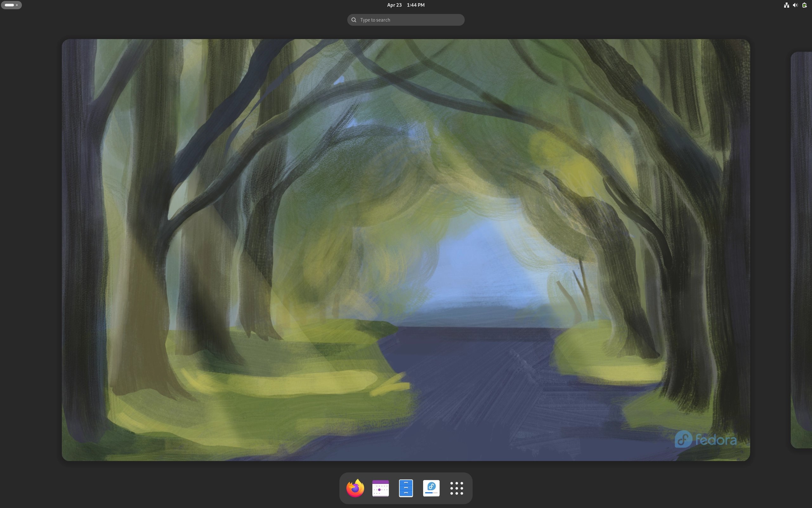Switch to the next workspace on the right
This screenshot has width=812, height=508.
[801, 250]
